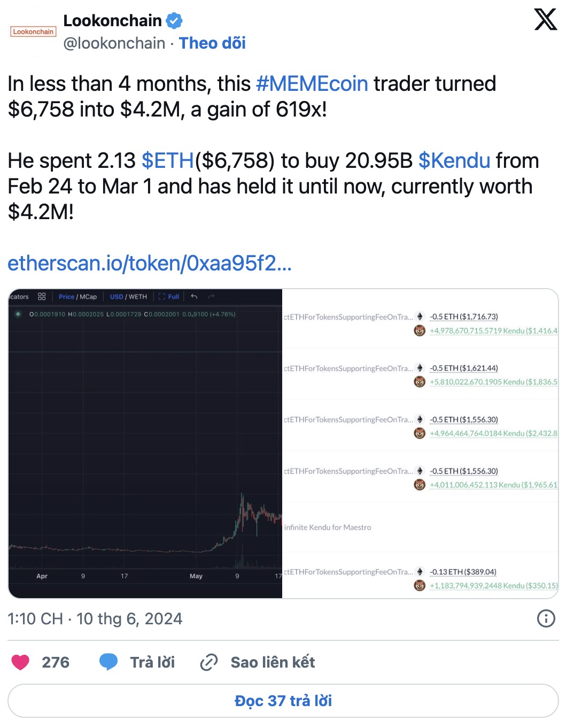Click the copy link chain icon
This screenshot has width=574, height=728.
click(208, 662)
